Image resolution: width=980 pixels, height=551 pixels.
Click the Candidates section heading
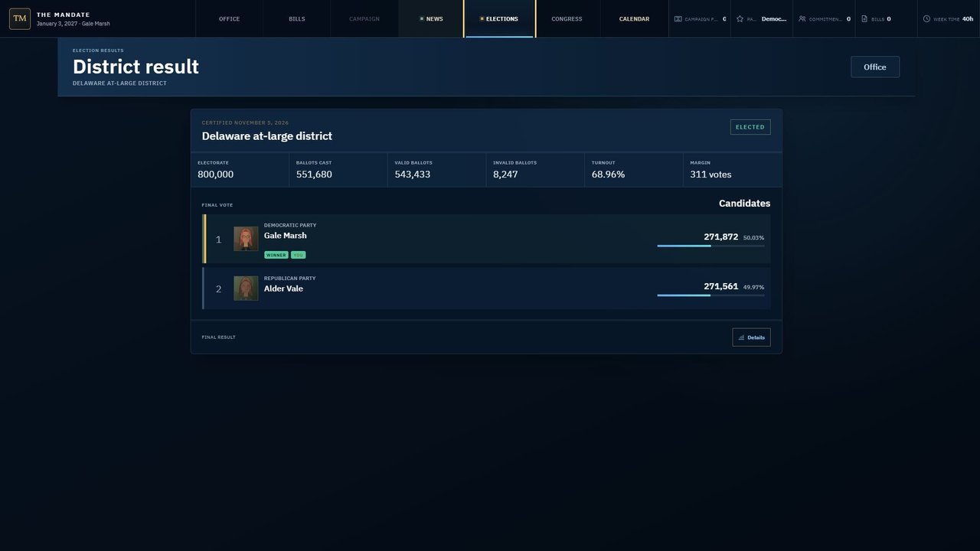(x=745, y=204)
